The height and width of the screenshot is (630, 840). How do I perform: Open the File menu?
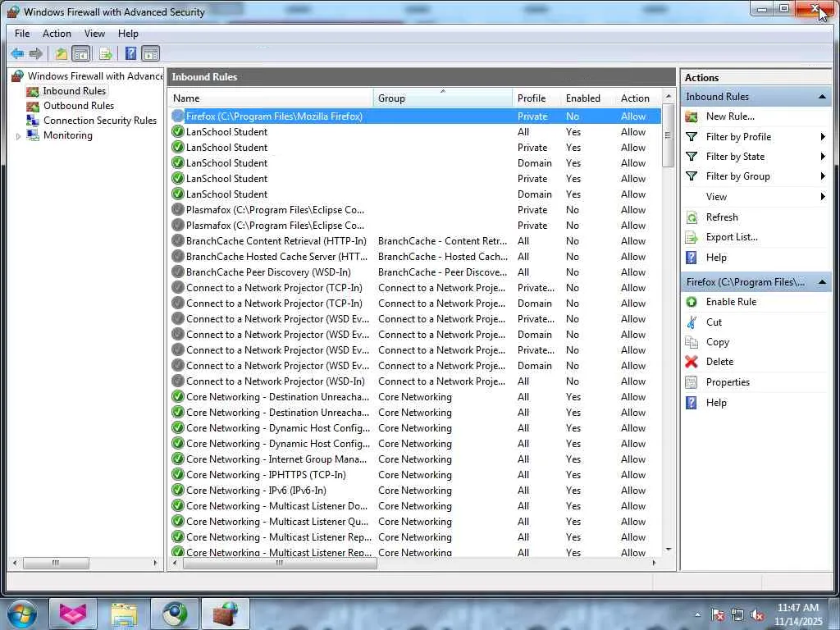pos(22,33)
